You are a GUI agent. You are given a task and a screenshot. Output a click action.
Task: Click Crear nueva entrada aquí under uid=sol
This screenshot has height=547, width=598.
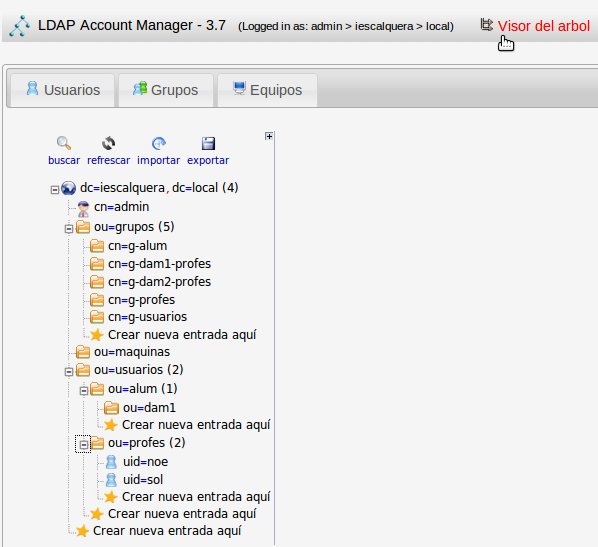point(196,497)
